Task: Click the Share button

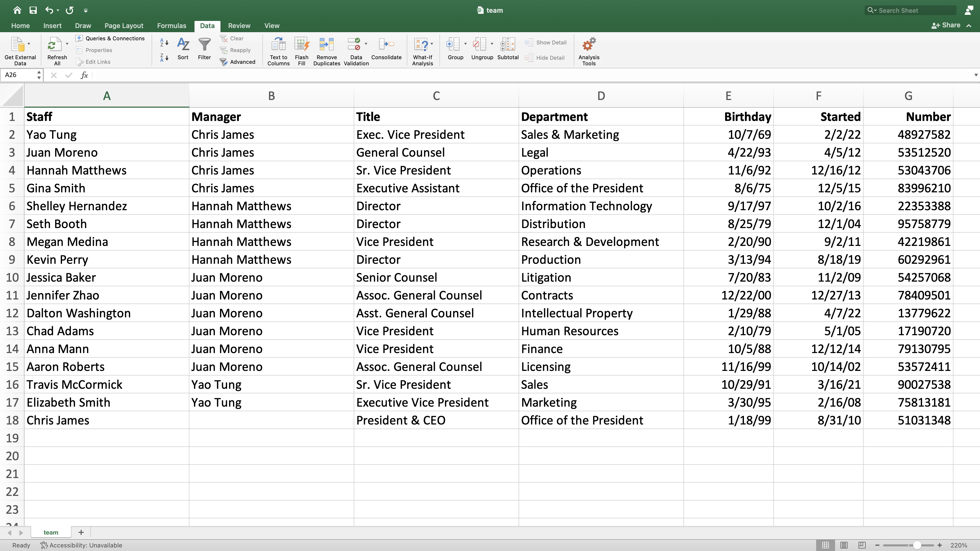Action: coord(946,25)
